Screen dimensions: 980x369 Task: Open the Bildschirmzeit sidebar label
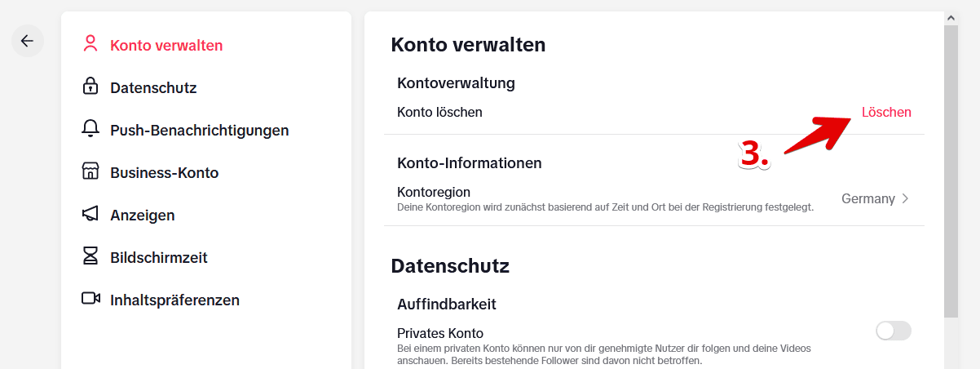pyautogui.click(x=159, y=257)
